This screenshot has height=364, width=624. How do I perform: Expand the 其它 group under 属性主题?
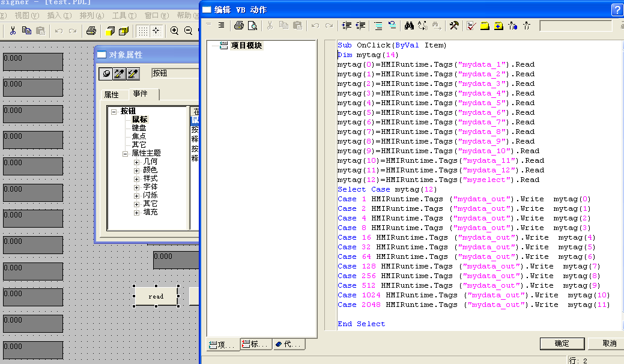pos(136,204)
